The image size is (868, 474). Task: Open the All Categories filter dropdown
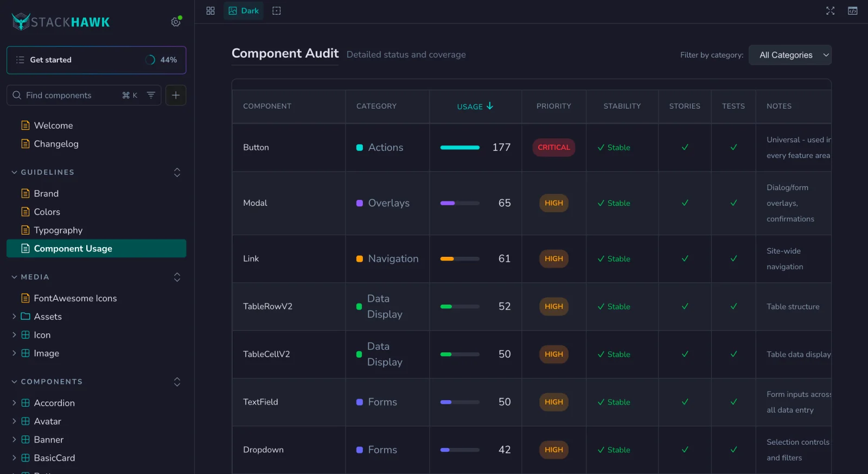(790, 55)
